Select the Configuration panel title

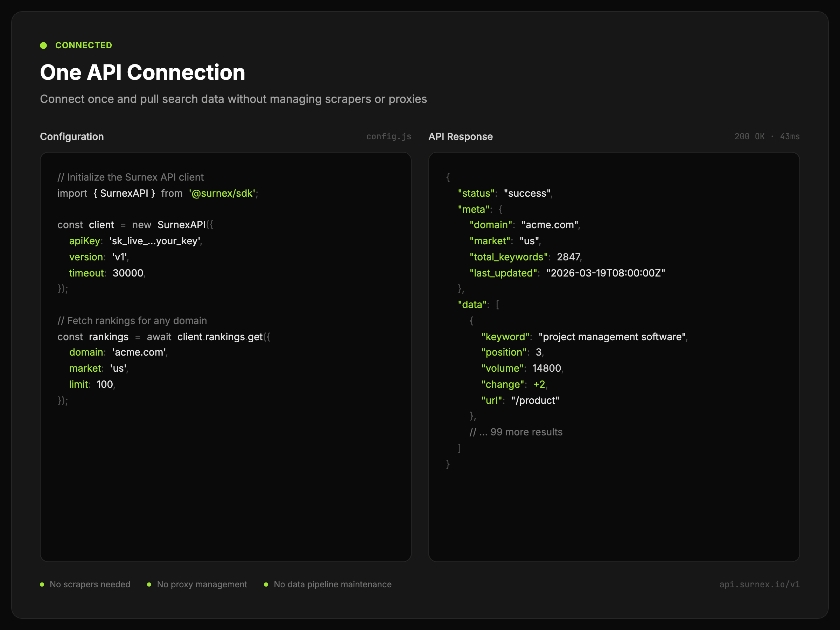click(x=72, y=137)
